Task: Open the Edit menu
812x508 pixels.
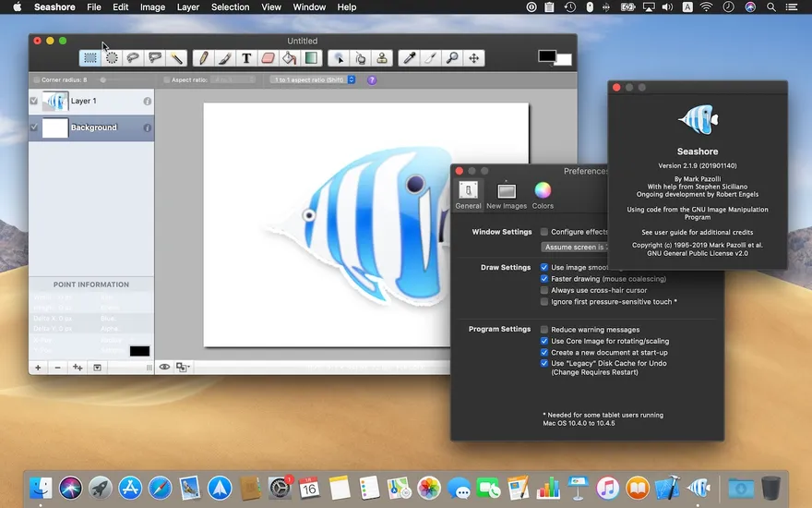Action: click(x=121, y=7)
